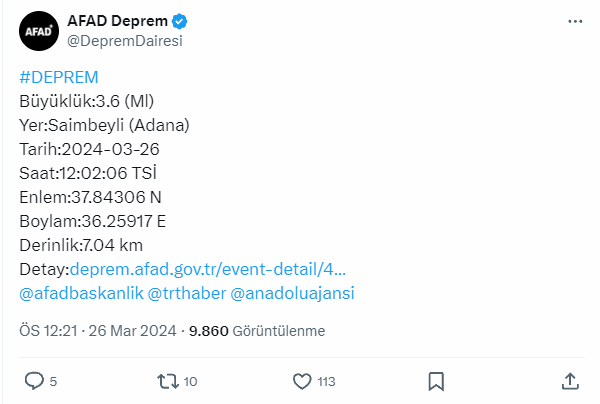Open the AFAD profile avatar
Viewport: 600px width, 404px height.
click(x=39, y=31)
